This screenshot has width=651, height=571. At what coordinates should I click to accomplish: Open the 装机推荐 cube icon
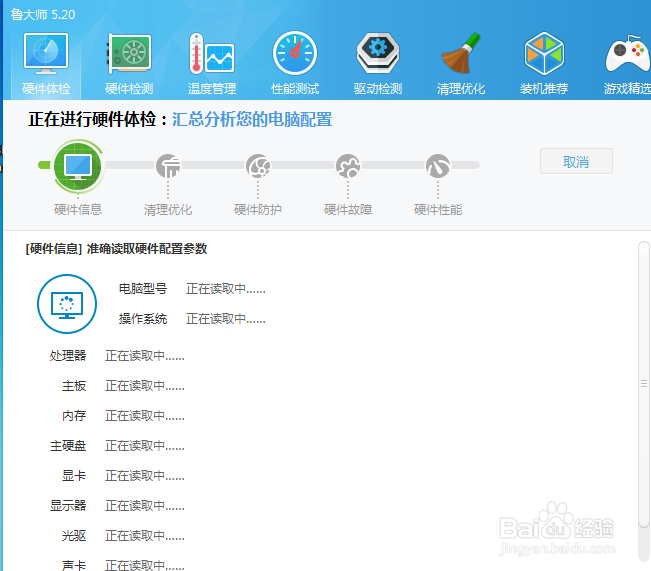(x=544, y=53)
